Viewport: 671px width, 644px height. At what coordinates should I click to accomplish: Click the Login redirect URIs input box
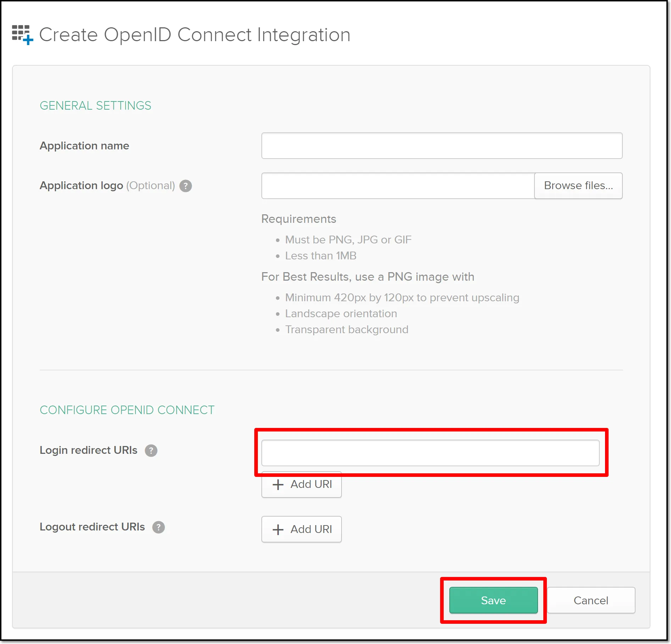[x=431, y=453]
